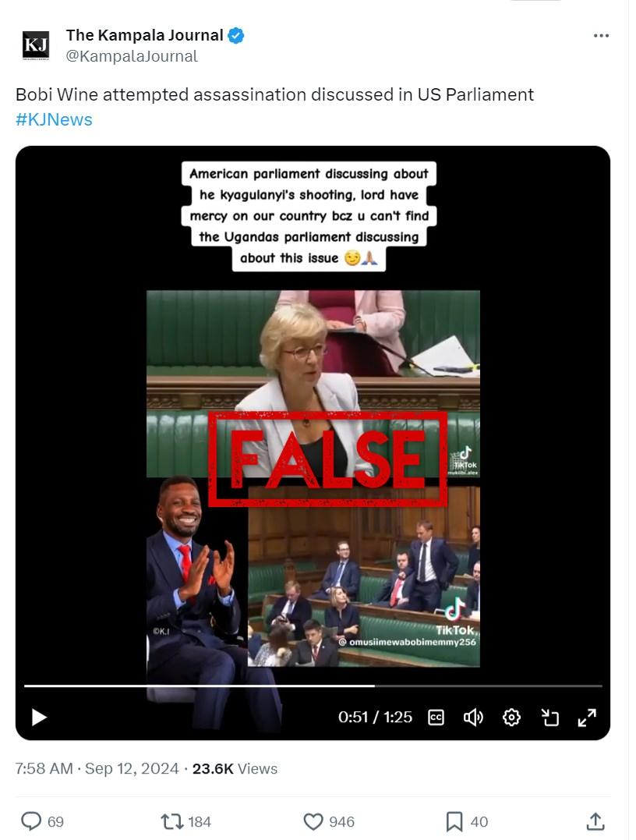Play the video
The height and width of the screenshot is (840, 636).
[39, 717]
